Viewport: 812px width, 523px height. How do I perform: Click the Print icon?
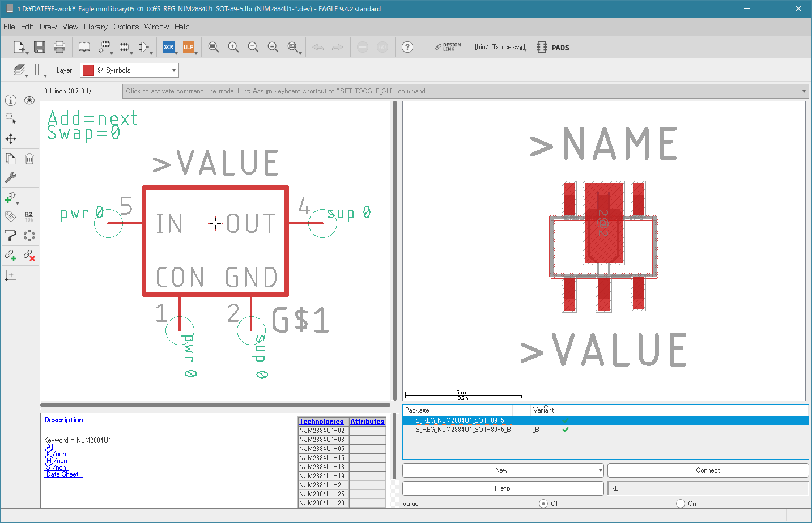pyautogui.click(x=59, y=47)
